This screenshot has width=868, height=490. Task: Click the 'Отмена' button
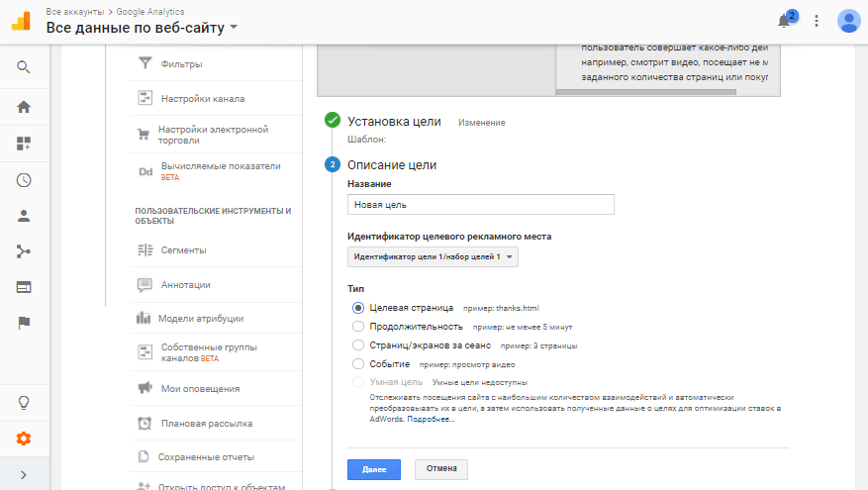(x=439, y=469)
